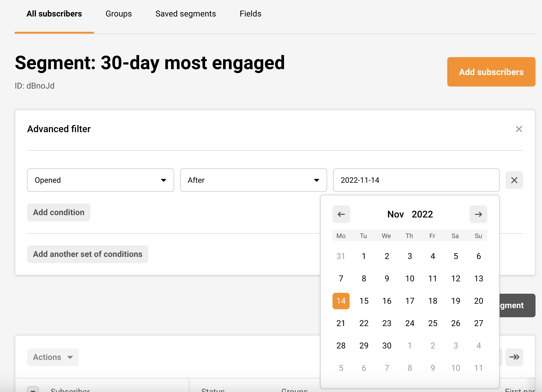This screenshot has height=392, width=542.
Task: Open the Saved segments tab
Action: [x=186, y=14]
